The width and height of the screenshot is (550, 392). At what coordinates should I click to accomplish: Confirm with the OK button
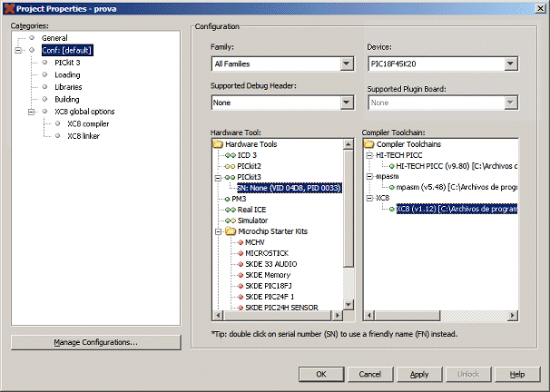point(320,374)
